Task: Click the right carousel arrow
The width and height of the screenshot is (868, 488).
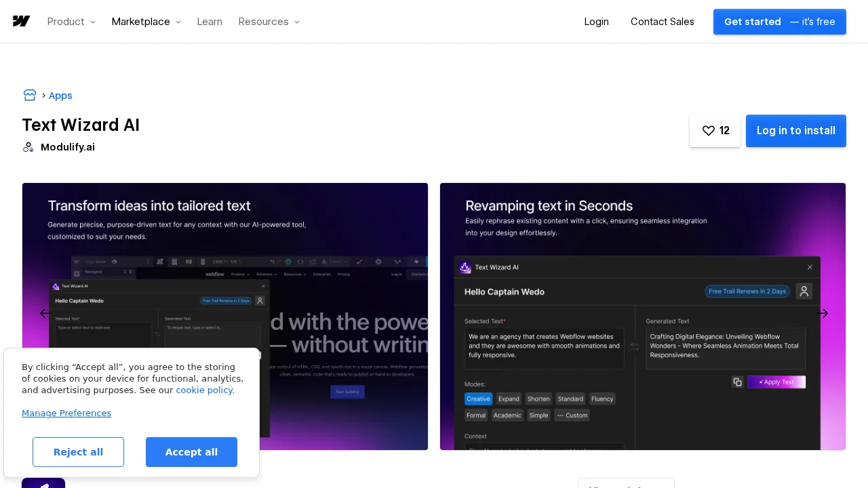Action: [x=823, y=313]
